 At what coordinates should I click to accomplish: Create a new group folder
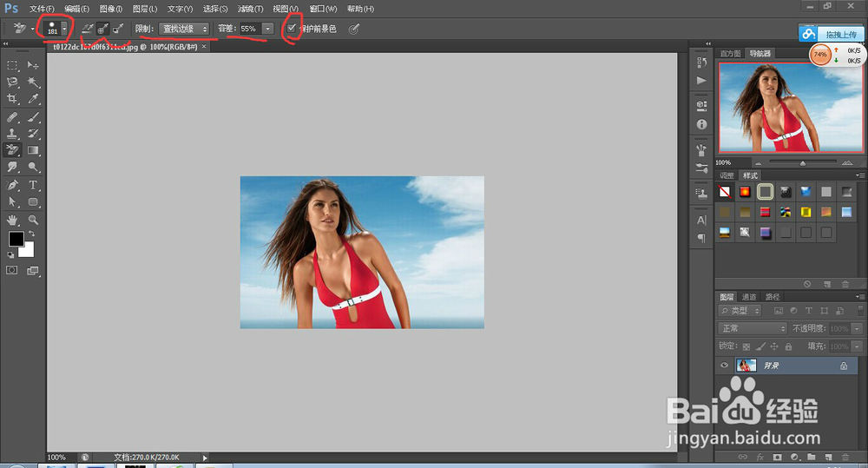tap(811, 458)
